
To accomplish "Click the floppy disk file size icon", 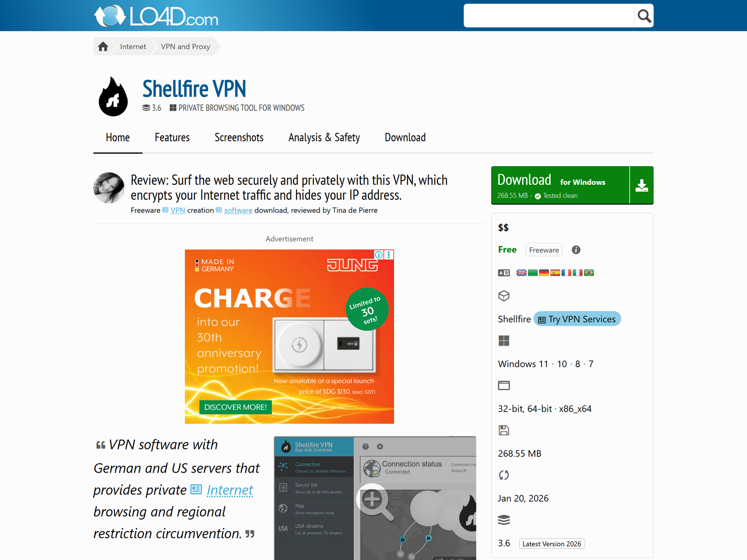I will tap(504, 430).
